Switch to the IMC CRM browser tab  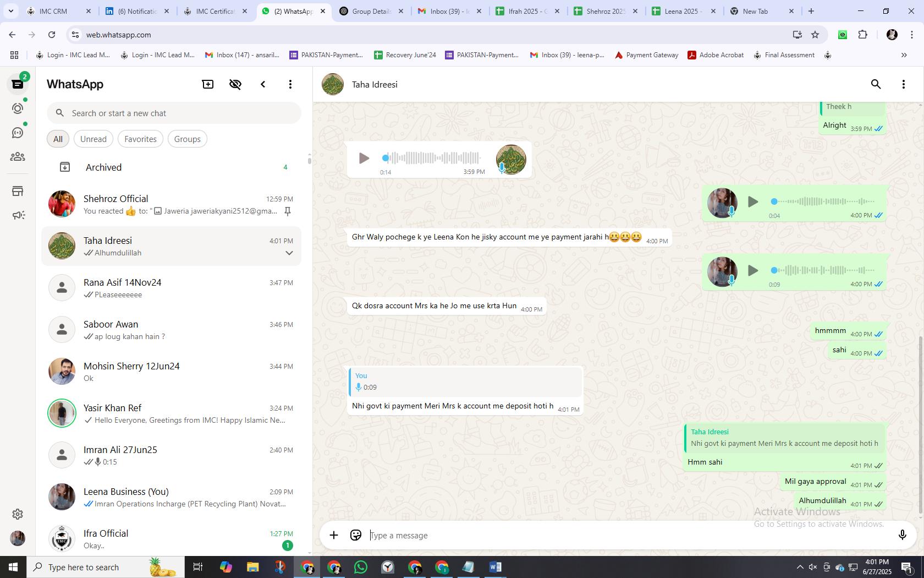59,11
